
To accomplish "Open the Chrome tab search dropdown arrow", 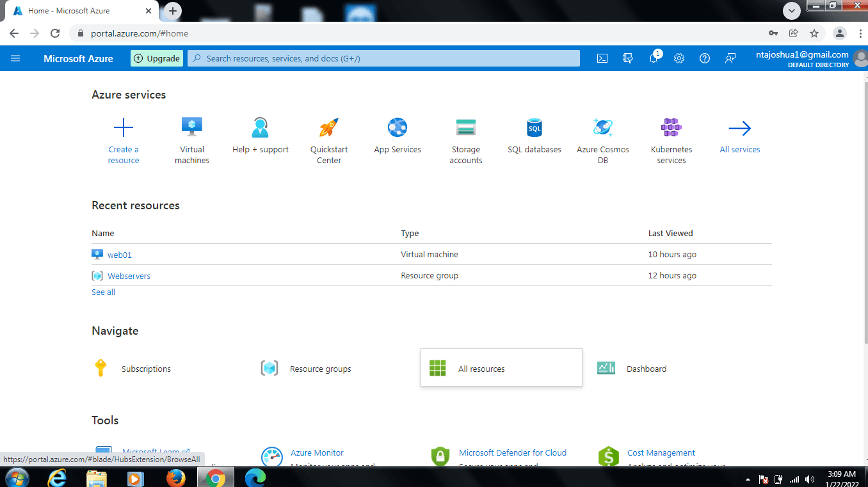I will click(x=792, y=10).
